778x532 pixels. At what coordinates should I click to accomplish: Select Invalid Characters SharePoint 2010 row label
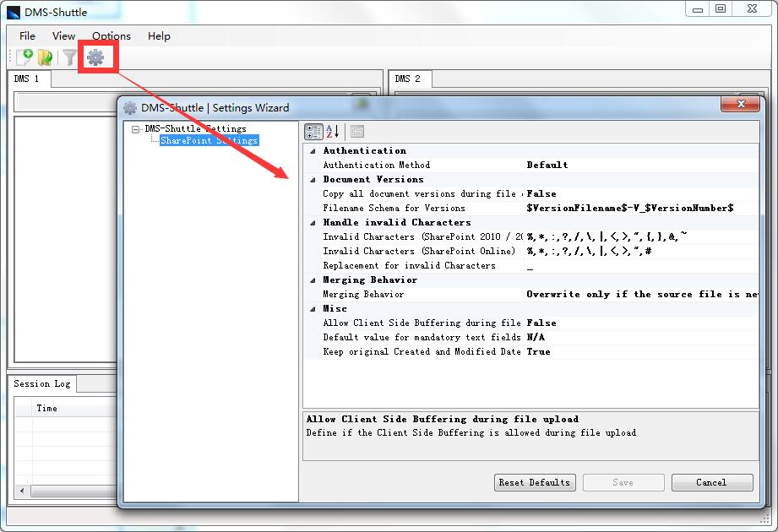[422, 237]
